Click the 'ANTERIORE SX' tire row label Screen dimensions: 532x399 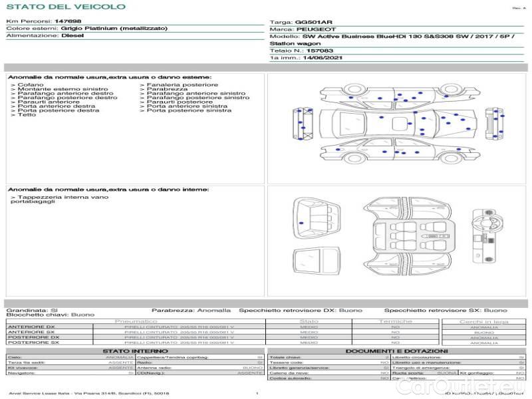tap(31, 332)
